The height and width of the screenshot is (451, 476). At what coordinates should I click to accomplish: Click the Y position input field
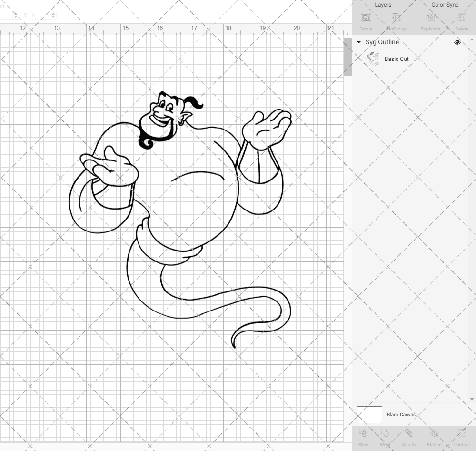pos(40,15)
